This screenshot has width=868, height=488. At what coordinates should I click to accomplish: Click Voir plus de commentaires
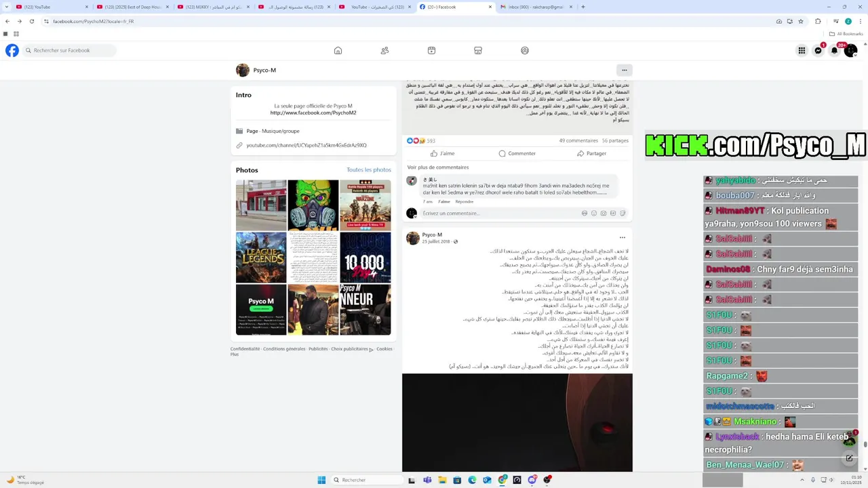[x=438, y=167]
